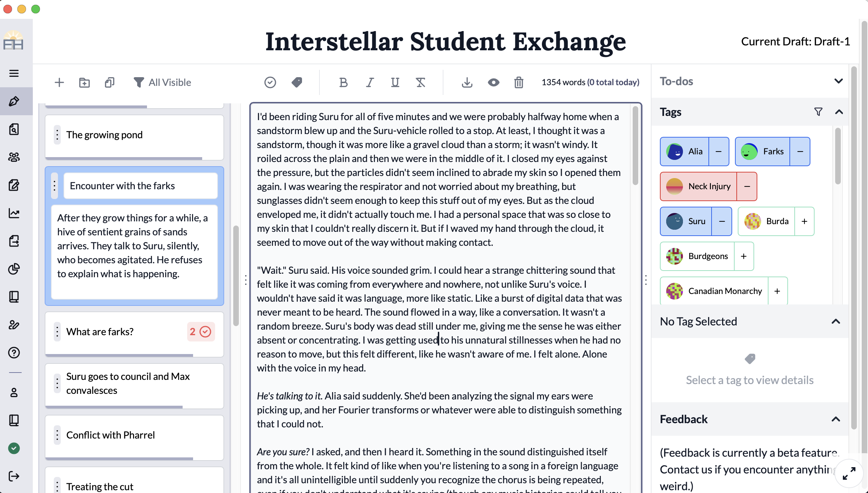The height and width of the screenshot is (493, 868).
Task: Open the statistics chart icon in sidebar
Action: (14, 213)
